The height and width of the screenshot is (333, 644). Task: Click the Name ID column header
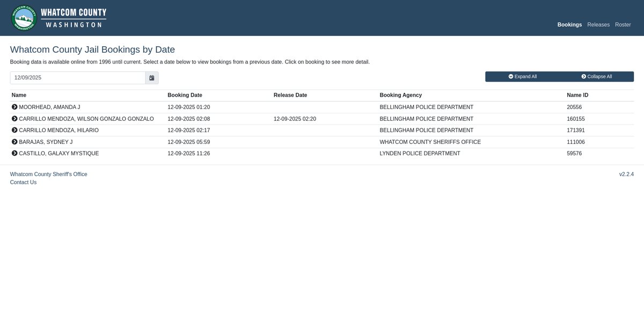click(577, 96)
